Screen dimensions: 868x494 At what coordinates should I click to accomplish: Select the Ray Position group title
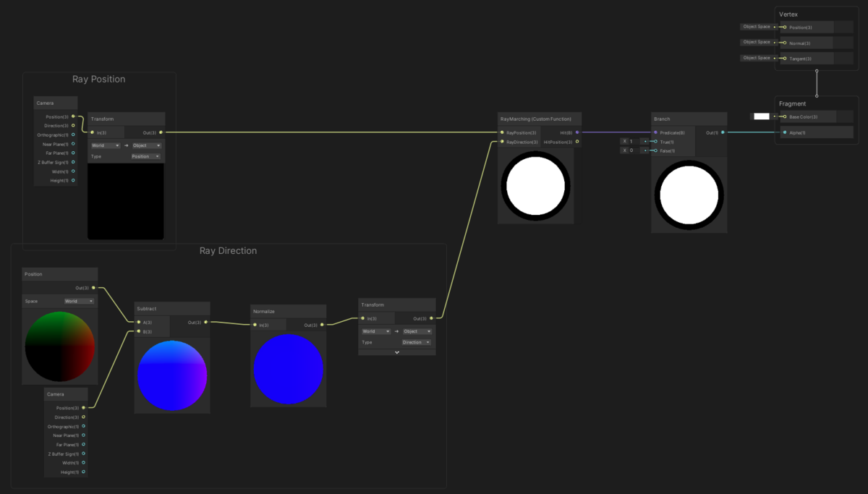(99, 80)
